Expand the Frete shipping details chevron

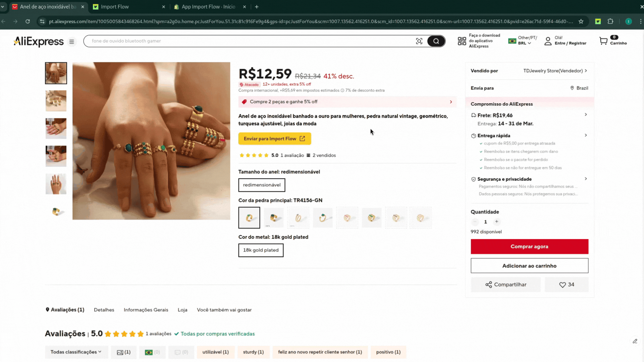[x=586, y=115]
